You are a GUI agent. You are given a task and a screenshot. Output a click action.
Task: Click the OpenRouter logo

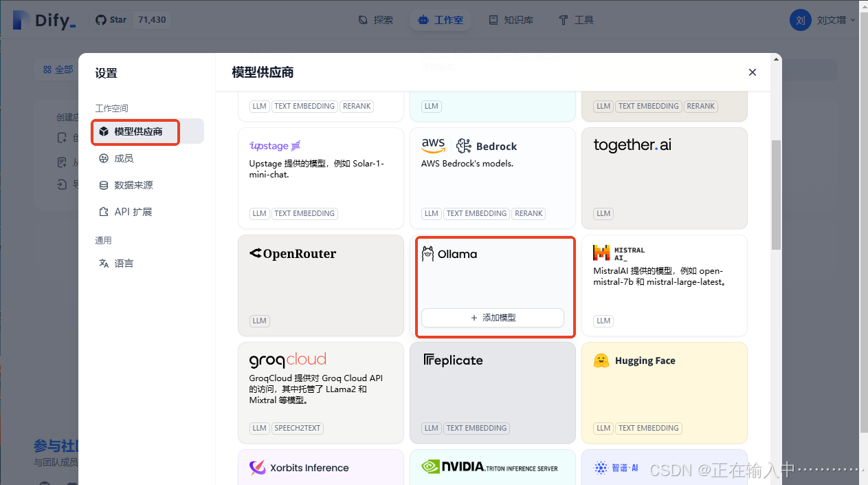click(293, 254)
